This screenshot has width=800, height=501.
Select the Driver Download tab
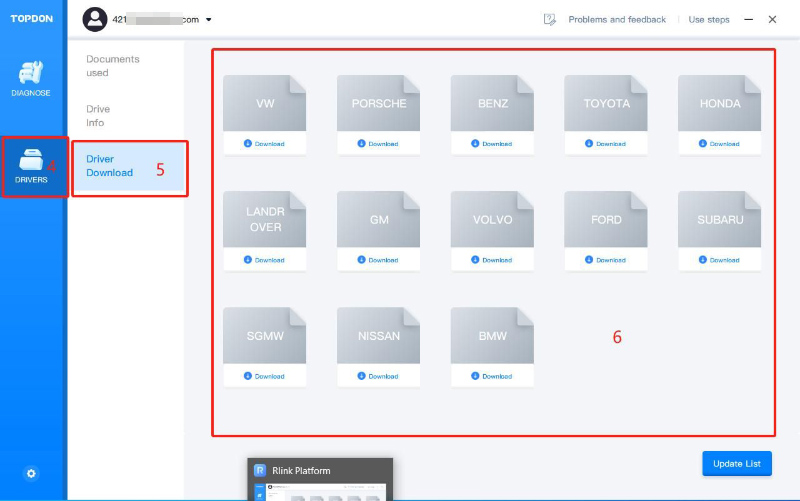pos(110,166)
